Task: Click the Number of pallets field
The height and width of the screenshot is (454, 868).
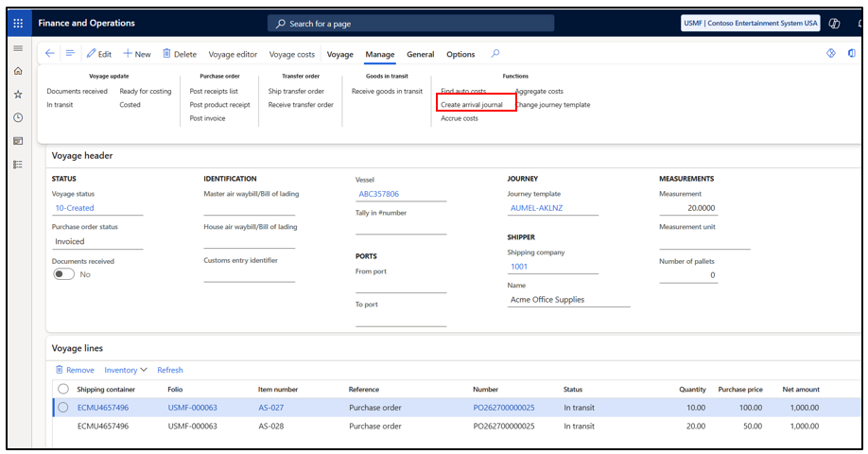Action: click(x=688, y=275)
